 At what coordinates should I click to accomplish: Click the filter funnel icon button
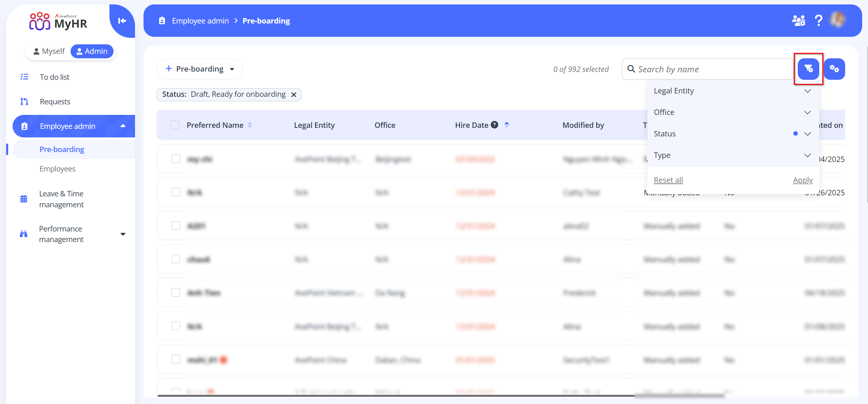808,69
